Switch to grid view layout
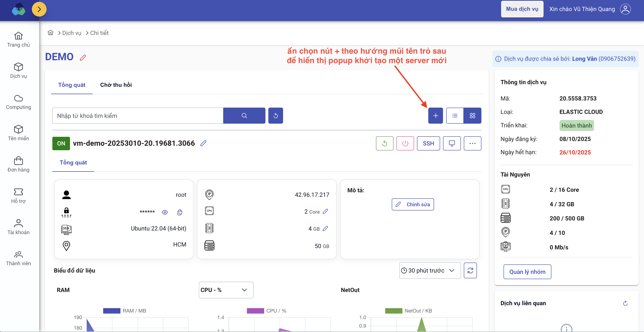The width and height of the screenshot is (644, 332). [x=472, y=115]
